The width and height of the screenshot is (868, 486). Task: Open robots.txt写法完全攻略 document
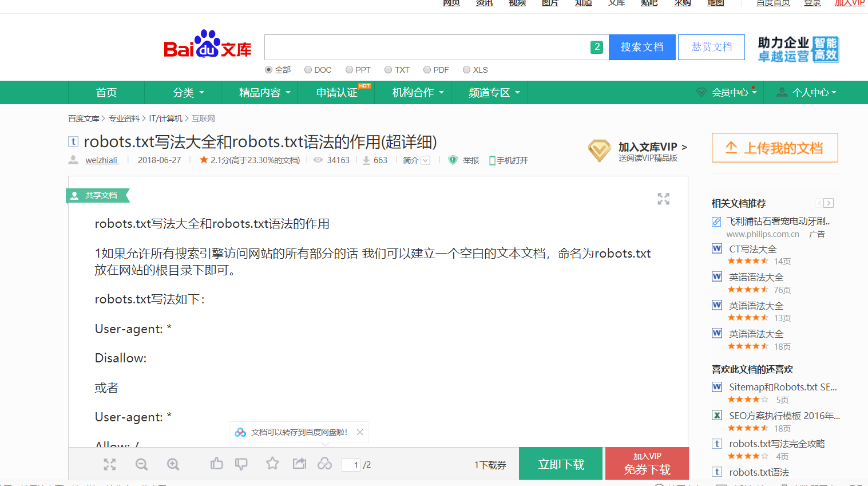[776, 444]
